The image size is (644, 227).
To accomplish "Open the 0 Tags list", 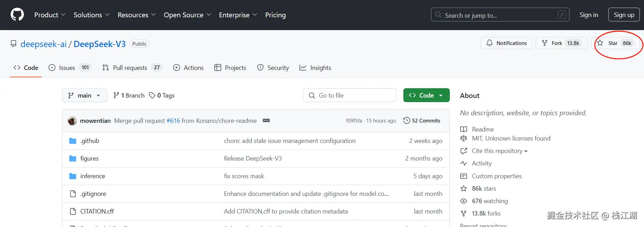I will (x=162, y=96).
